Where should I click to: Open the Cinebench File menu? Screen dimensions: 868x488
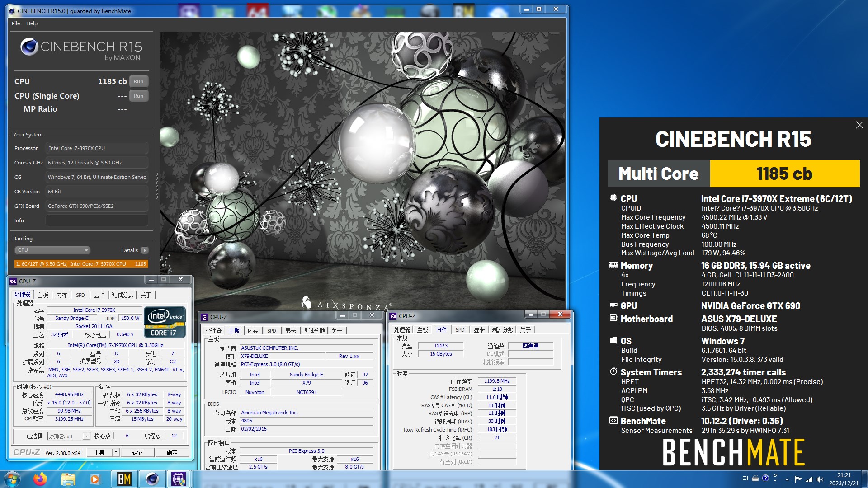click(16, 23)
